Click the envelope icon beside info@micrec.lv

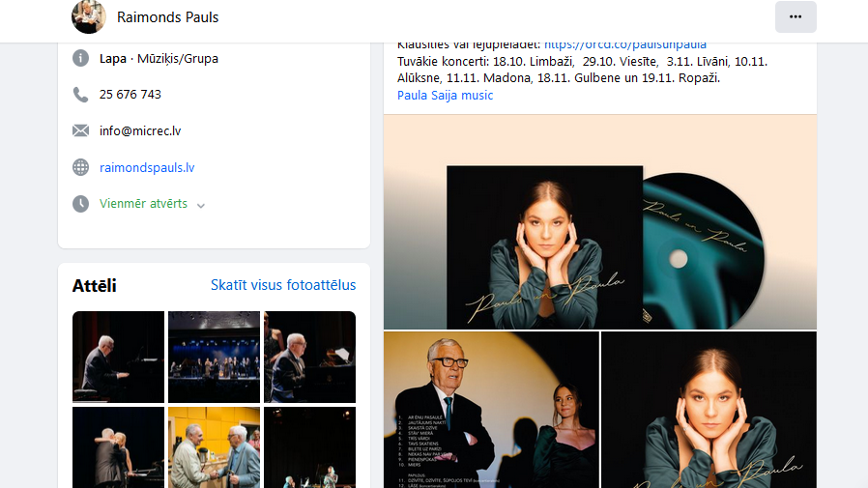[81, 130]
